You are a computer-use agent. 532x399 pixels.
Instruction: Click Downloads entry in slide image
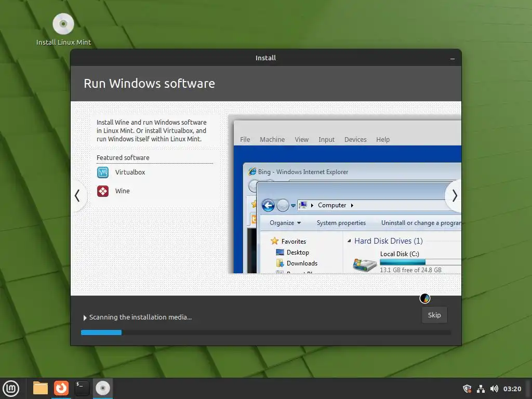pyautogui.click(x=297, y=263)
